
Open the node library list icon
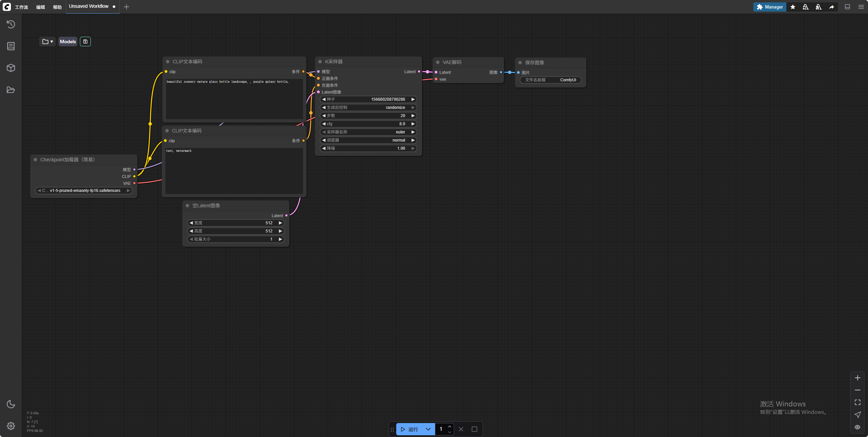tap(11, 46)
